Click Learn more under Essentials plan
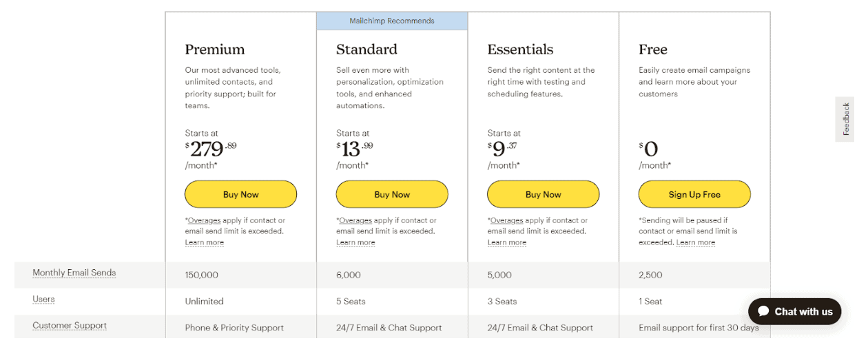Viewport: 868px width, 347px height. pos(507,242)
